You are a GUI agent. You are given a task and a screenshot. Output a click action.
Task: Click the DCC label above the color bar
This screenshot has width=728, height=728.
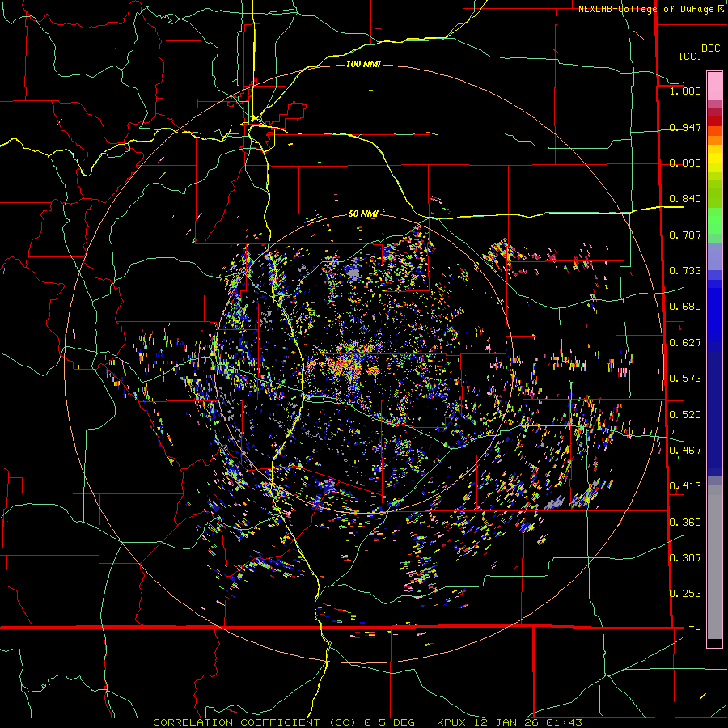[711, 49]
